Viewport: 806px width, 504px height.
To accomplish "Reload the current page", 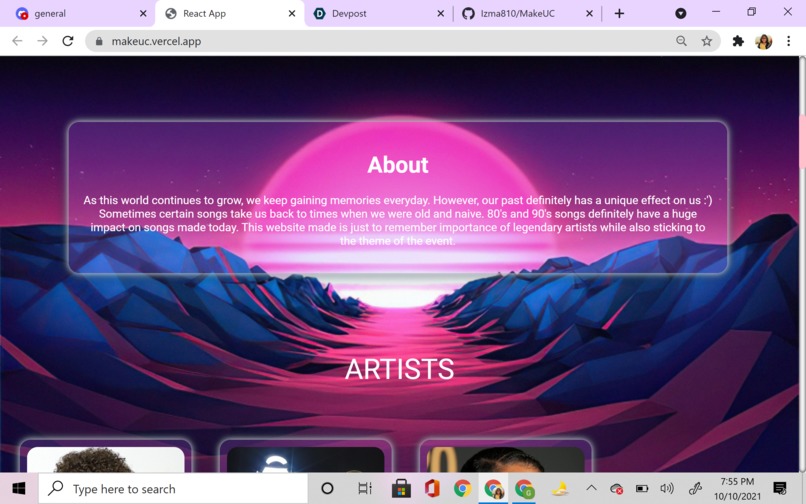I will coord(67,41).
